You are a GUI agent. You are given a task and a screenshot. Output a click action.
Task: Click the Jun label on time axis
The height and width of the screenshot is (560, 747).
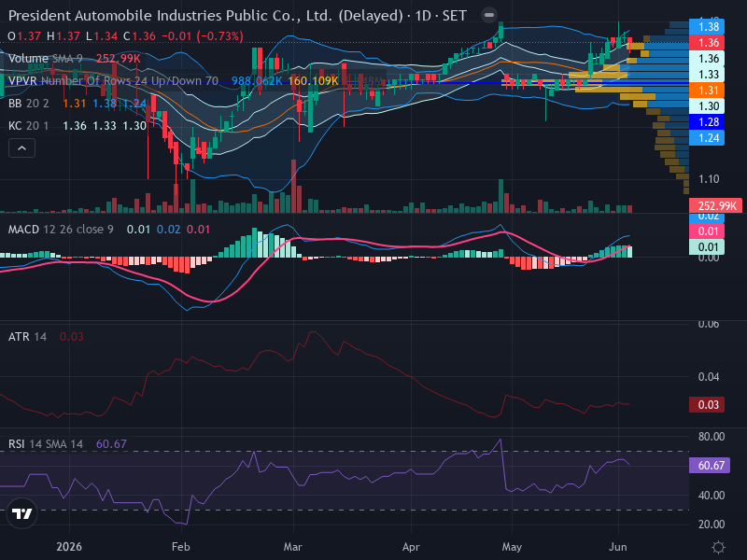[618, 547]
